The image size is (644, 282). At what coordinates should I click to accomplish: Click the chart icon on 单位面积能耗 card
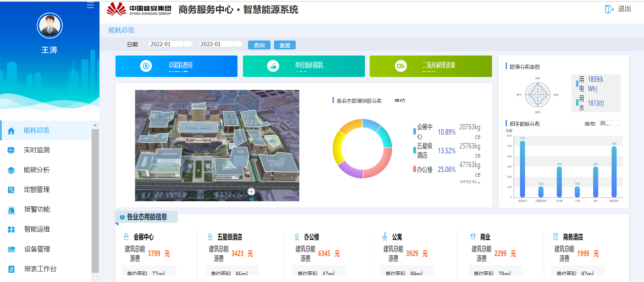coord(273,66)
